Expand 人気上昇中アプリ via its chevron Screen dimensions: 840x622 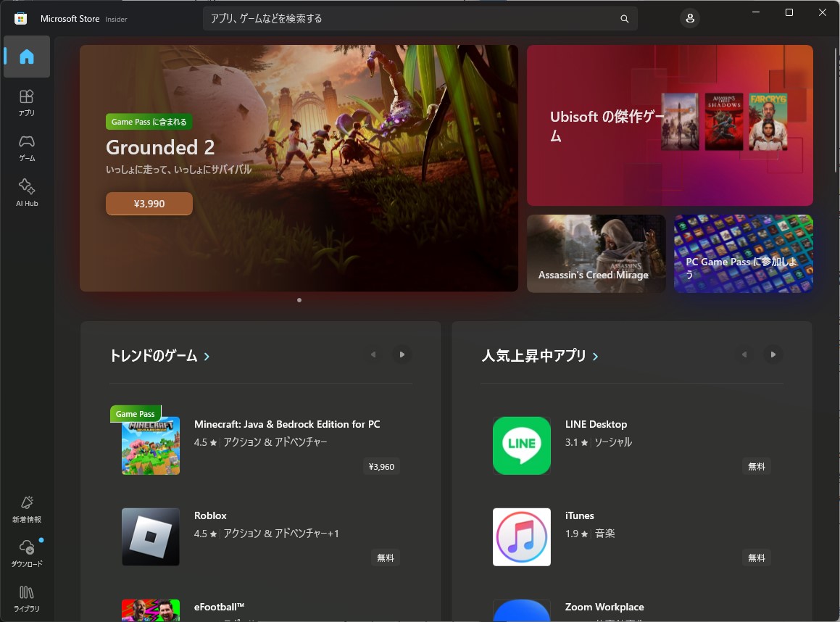point(595,356)
